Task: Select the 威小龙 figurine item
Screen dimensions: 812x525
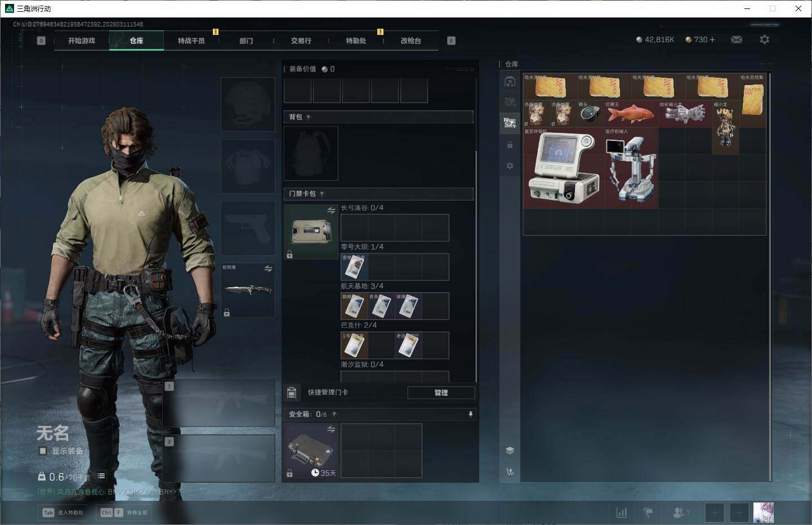Action: click(x=725, y=127)
